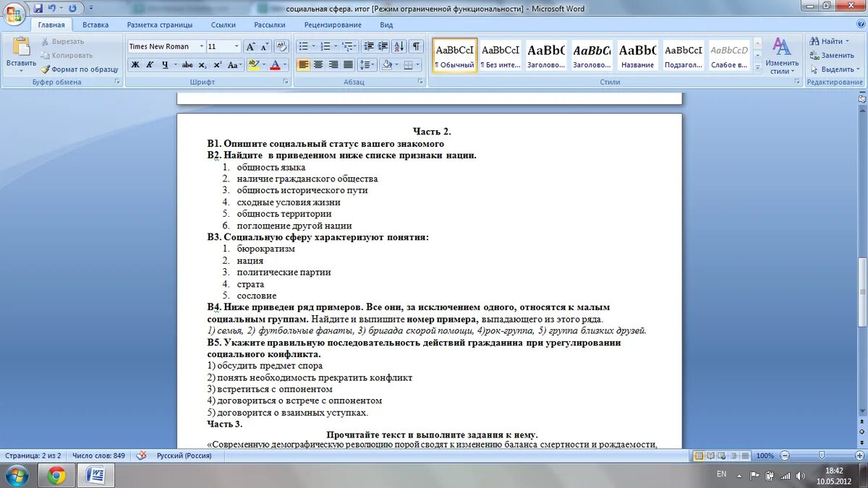Open Word help question mark

(859, 25)
